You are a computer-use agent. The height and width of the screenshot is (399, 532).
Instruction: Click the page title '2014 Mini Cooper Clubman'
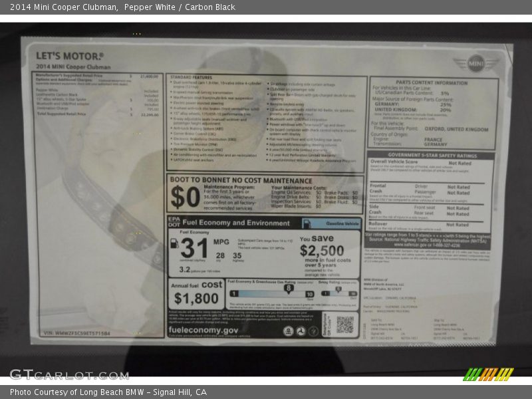pyautogui.click(x=63, y=7)
